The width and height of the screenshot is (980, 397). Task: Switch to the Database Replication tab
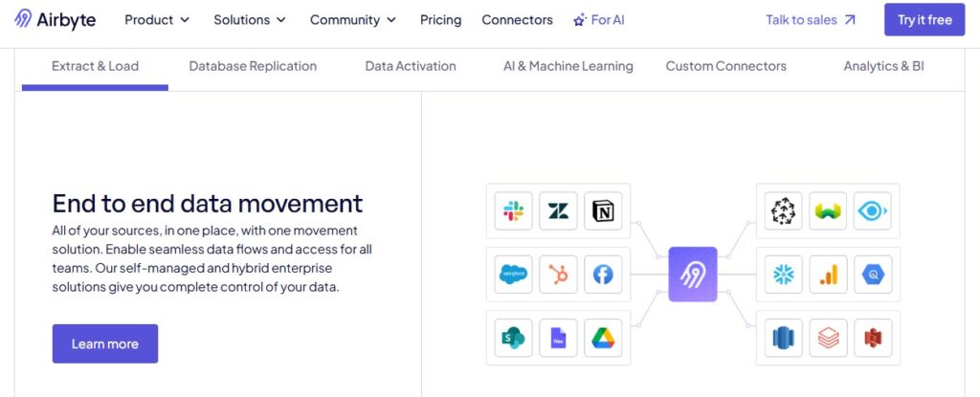tap(253, 66)
